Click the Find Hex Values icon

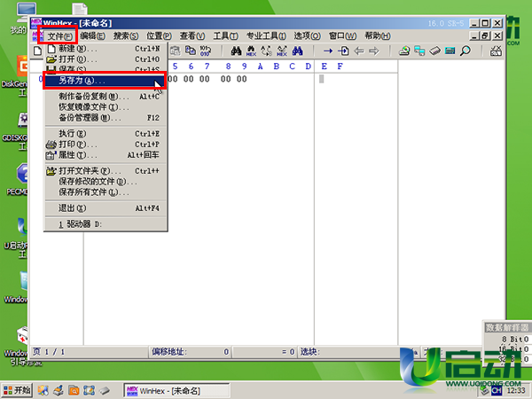(x=251, y=51)
